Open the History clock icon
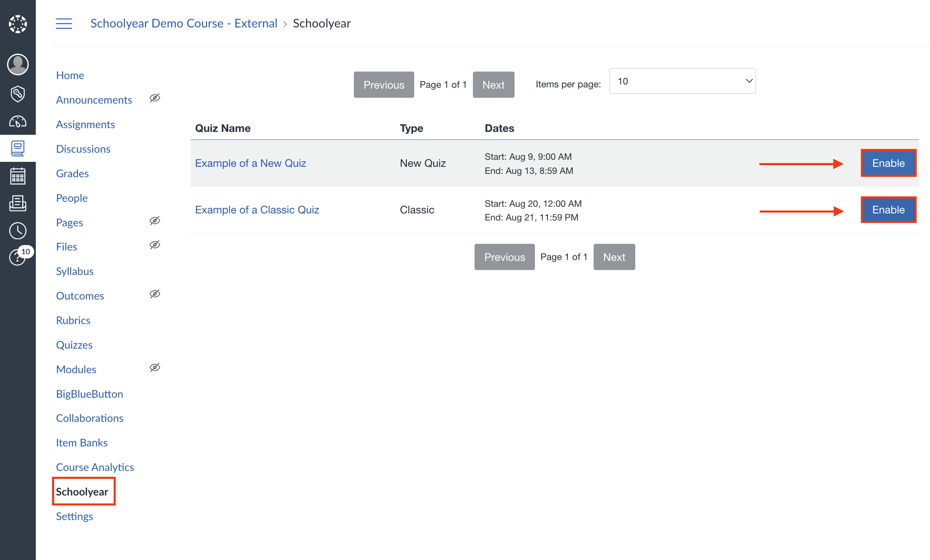930x560 pixels. pos(18,230)
